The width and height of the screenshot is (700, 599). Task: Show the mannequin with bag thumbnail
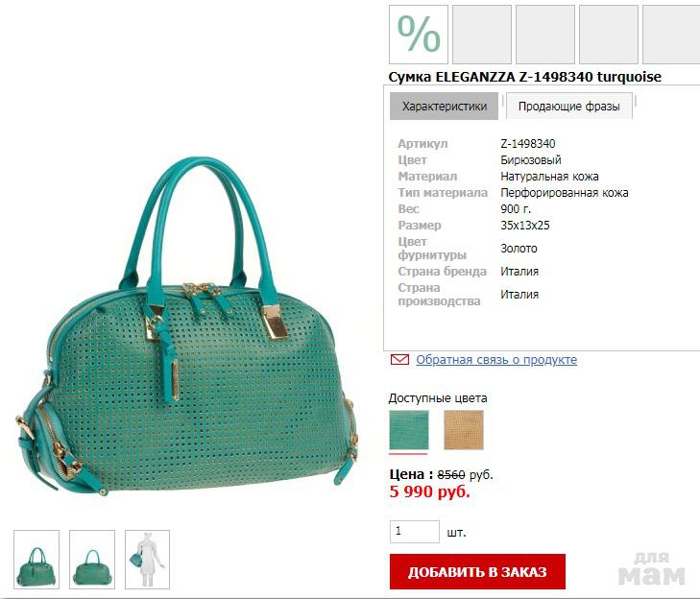(147, 560)
